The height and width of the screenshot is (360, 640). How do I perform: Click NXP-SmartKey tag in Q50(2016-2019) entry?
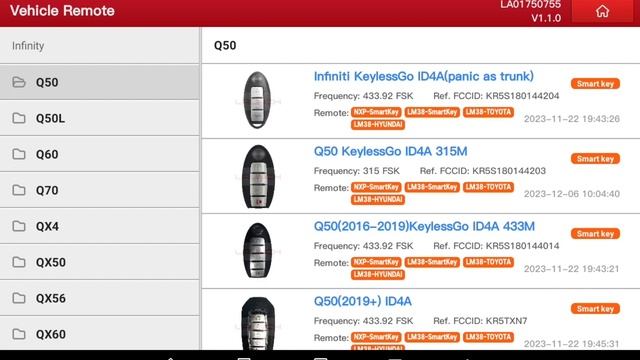click(376, 262)
